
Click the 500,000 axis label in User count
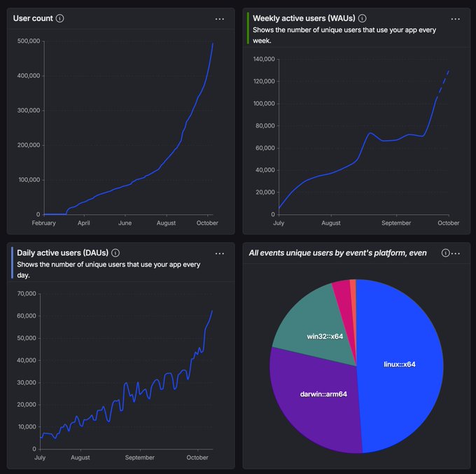(x=29, y=41)
